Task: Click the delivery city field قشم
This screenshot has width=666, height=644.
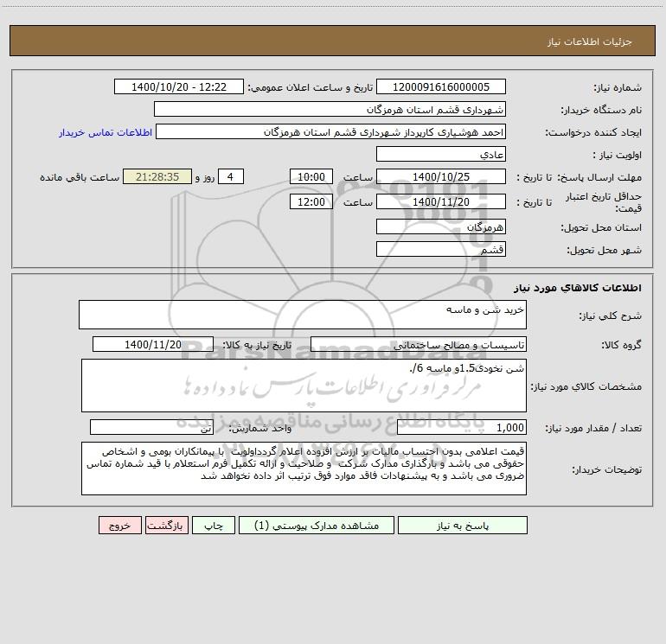Action: (x=441, y=249)
